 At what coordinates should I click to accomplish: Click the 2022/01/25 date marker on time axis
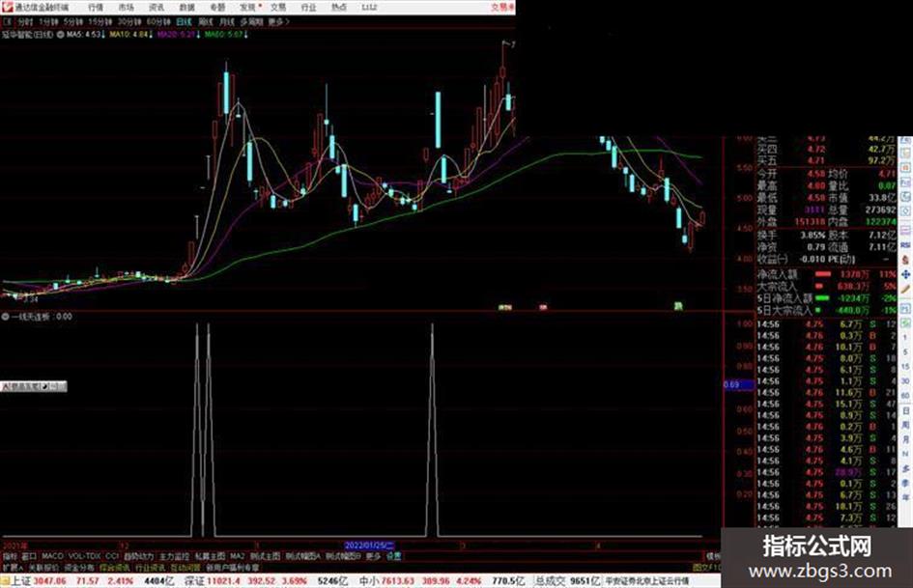click(x=369, y=546)
